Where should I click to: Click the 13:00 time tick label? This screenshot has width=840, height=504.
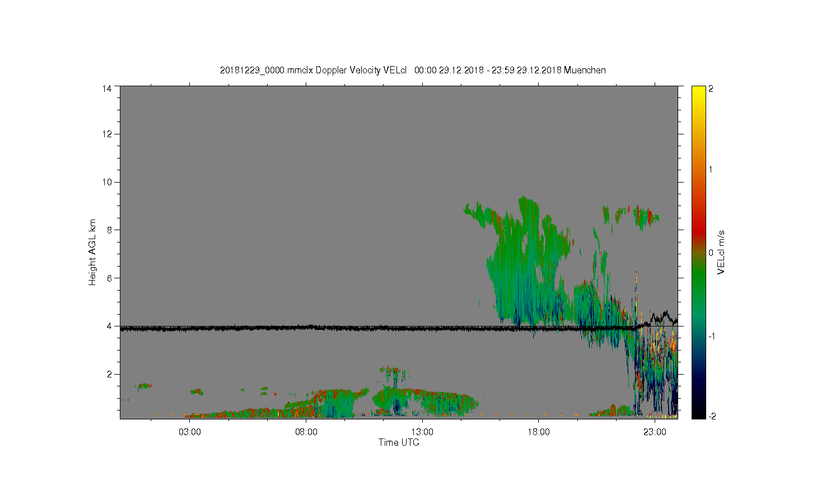pyautogui.click(x=422, y=432)
